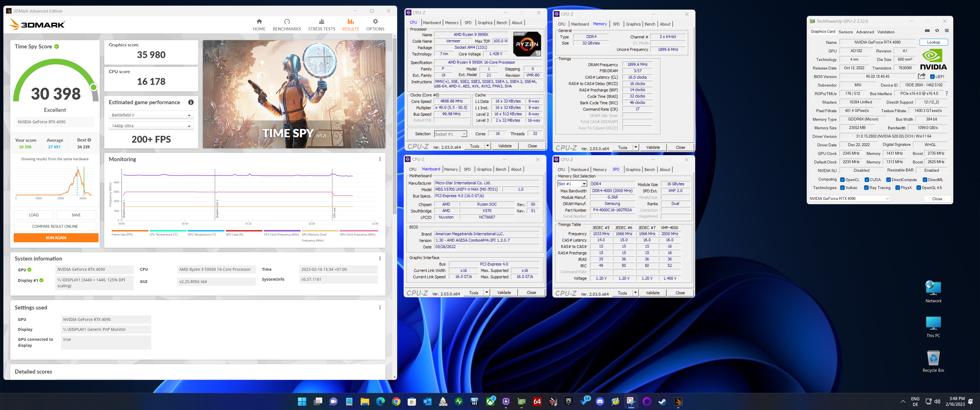Toggle the Vulkan checkbox
The width and height of the screenshot is (980, 410).
click(x=842, y=188)
